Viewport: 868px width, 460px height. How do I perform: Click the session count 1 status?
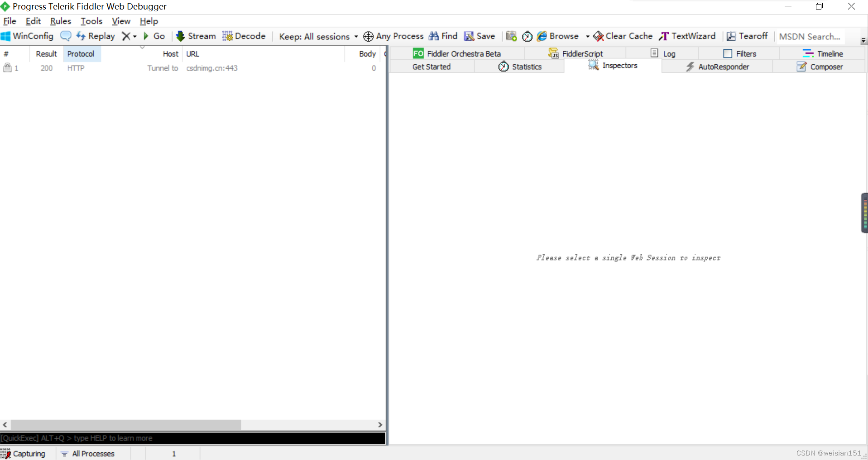coord(173,454)
